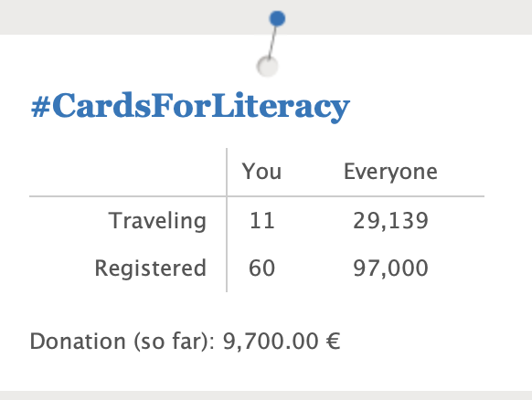Click the vertical table divider line
The width and height of the screenshot is (532, 400).
[x=227, y=220]
